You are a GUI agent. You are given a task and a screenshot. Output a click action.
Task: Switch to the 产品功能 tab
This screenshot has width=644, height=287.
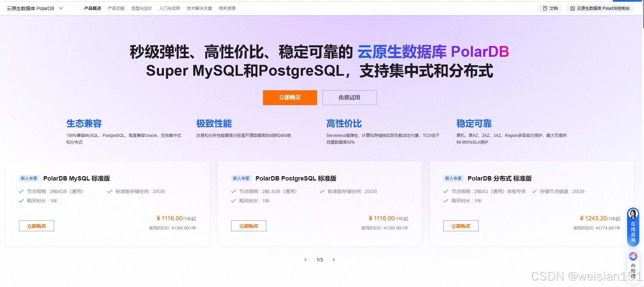(116, 8)
